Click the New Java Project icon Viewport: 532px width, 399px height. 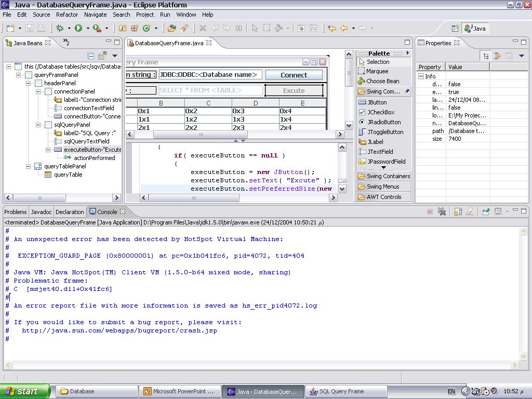coord(123,28)
